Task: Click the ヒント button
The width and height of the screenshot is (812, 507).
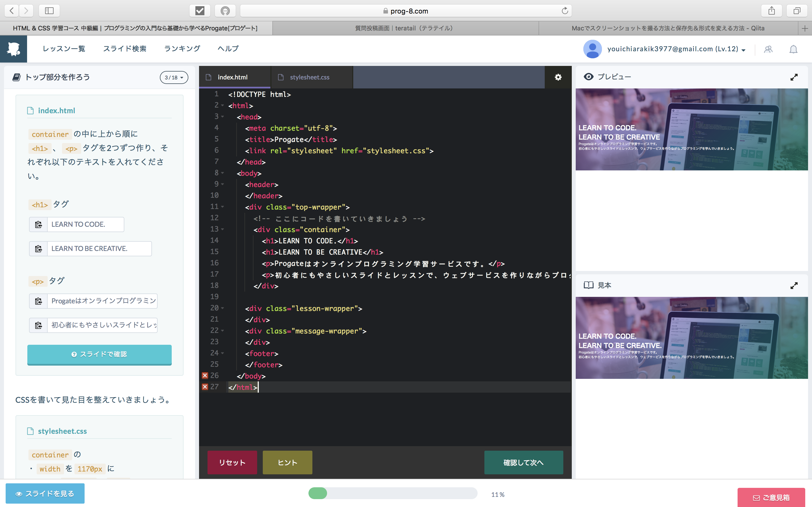Action: pyautogui.click(x=287, y=462)
